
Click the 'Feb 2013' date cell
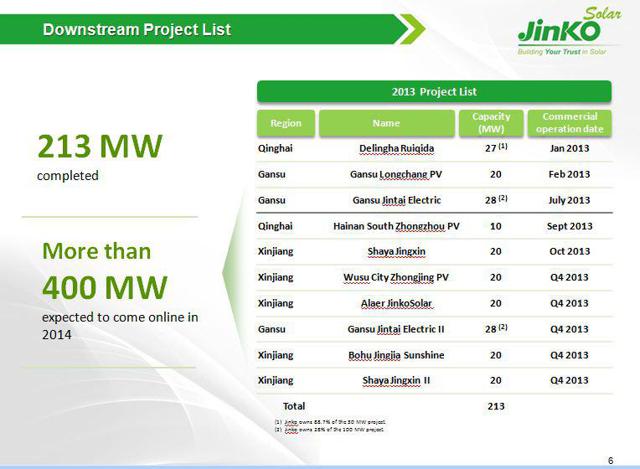coord(569,174)
